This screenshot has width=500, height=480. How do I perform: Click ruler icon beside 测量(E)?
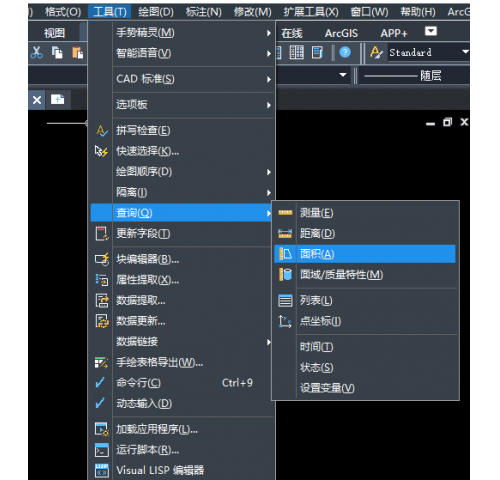[285, 212]
